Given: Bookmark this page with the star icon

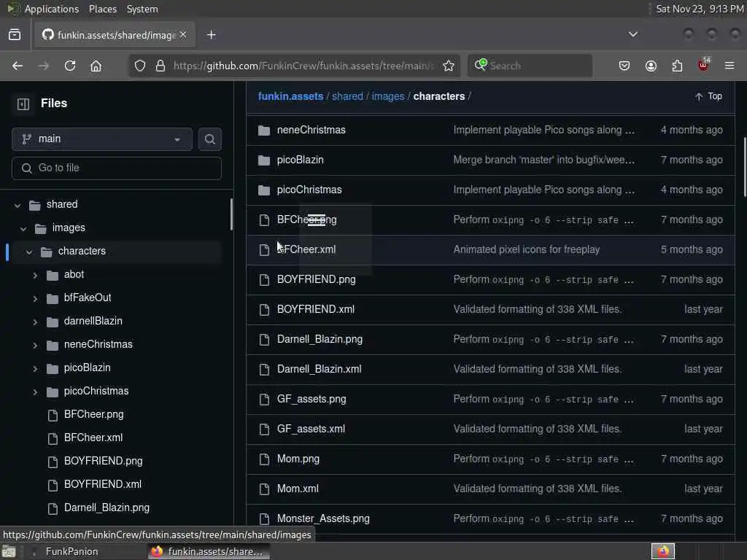Looking at the screenshot, I should tap(449, 66).
